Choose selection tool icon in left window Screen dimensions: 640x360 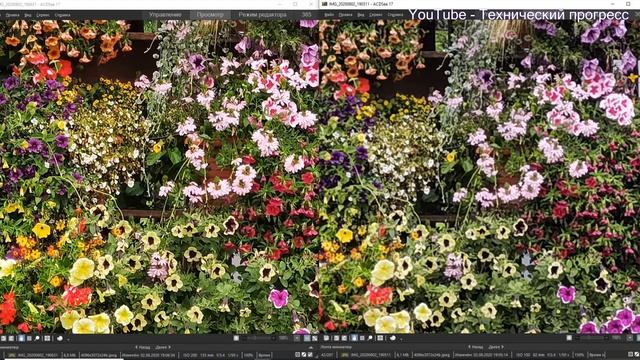(29, 338)
